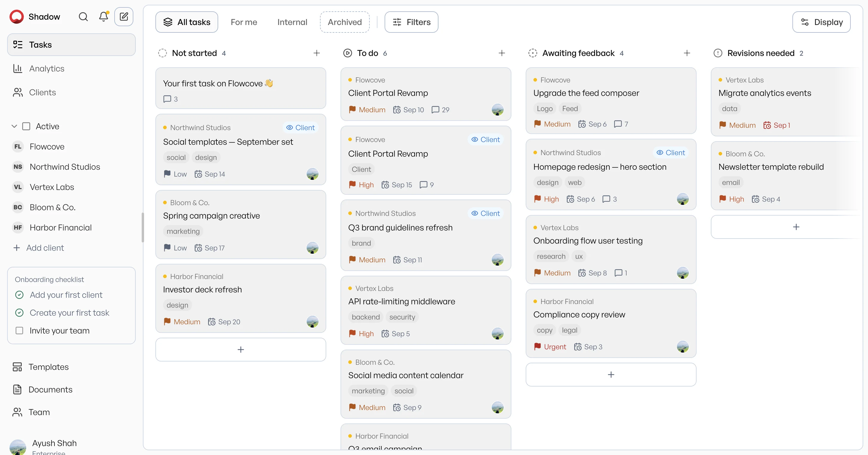This screenshot has height=455, width=868.
Task: Add a task to To do column header
Action: 502,53
